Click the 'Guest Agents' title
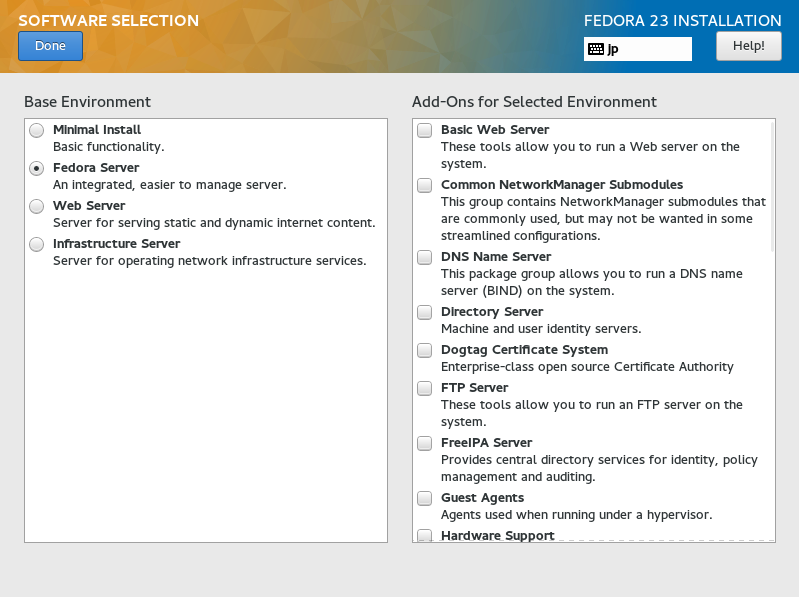 click(x=483, y=498)
